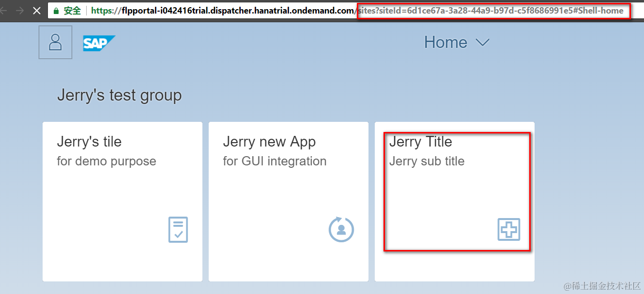
Task: Click the plus cross icon on Jerry Title tile
Action: [509, 230]
